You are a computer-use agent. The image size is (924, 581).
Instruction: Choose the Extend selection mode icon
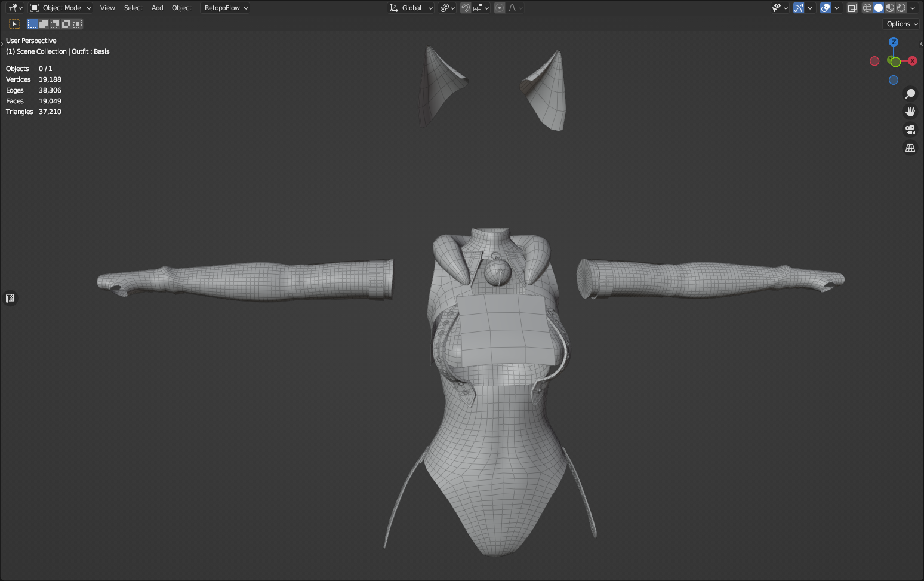(44, 24)
